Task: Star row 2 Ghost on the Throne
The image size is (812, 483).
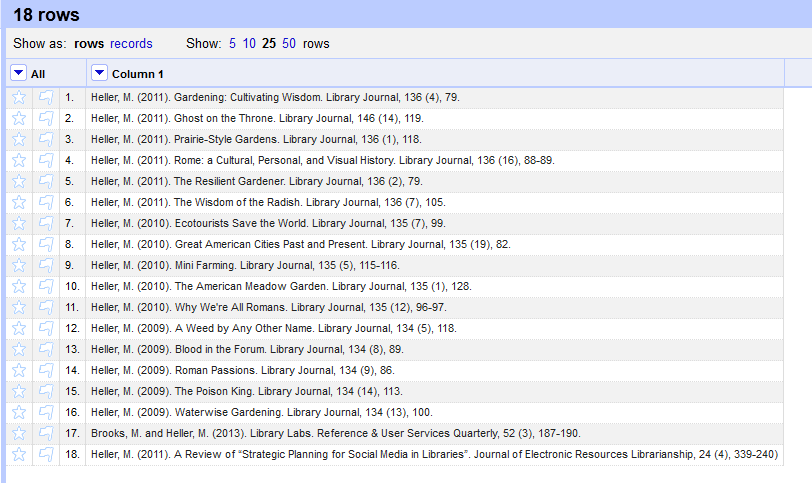Action: coord(19,119)
